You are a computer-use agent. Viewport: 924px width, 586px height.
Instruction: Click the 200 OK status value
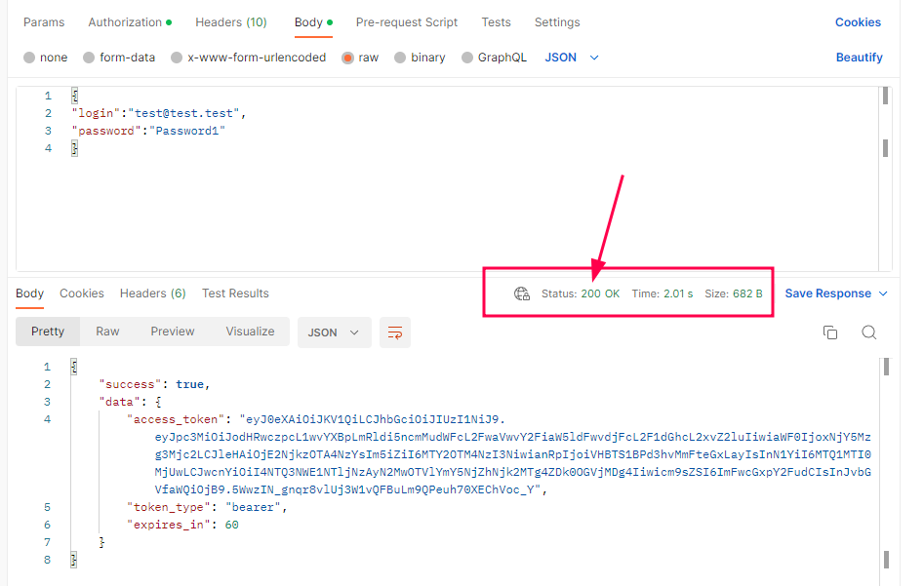[600, 293]
